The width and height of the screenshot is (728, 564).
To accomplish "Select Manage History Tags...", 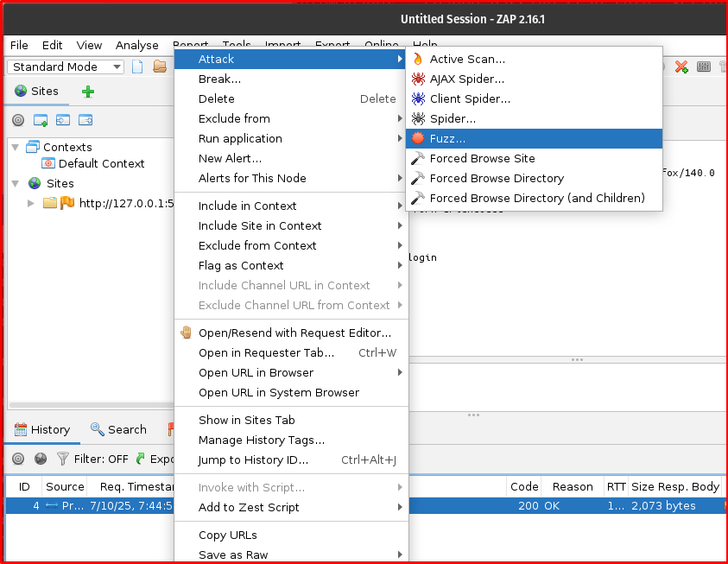I will pos(291,440).
